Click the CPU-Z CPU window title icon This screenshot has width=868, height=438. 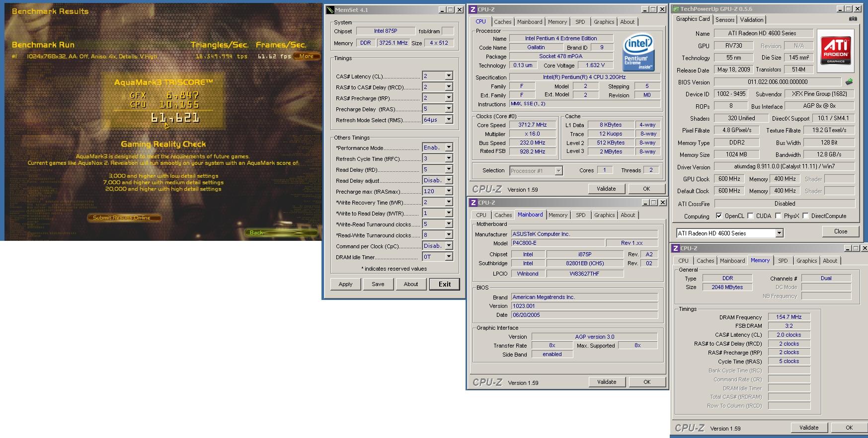tap(473, 9)
